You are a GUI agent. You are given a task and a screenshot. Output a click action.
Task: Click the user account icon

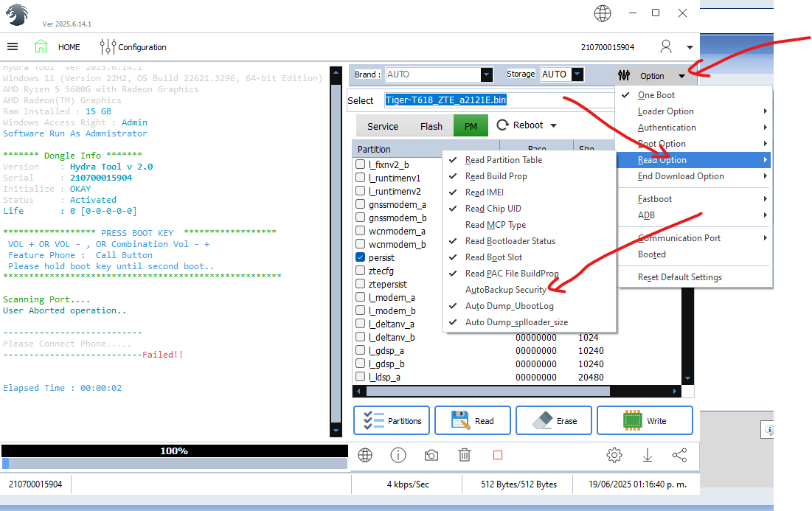point(666,46)
